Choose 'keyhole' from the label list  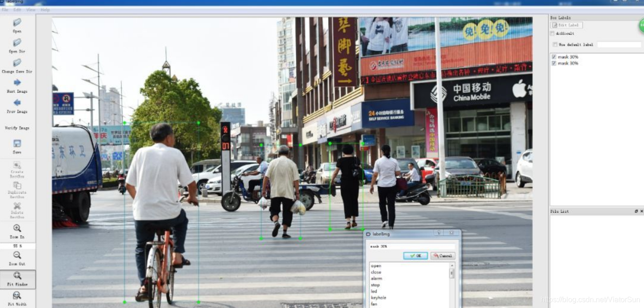click(378, 297)
